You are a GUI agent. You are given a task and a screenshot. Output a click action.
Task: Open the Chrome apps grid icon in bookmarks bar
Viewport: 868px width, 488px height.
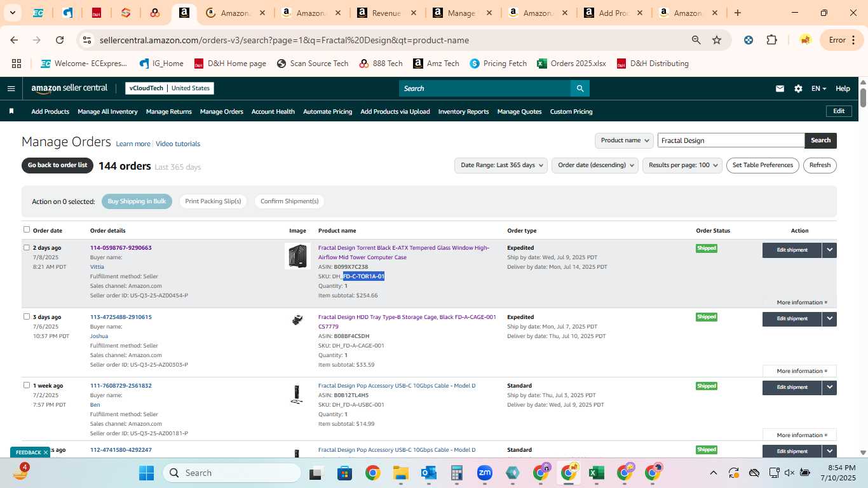17,64
